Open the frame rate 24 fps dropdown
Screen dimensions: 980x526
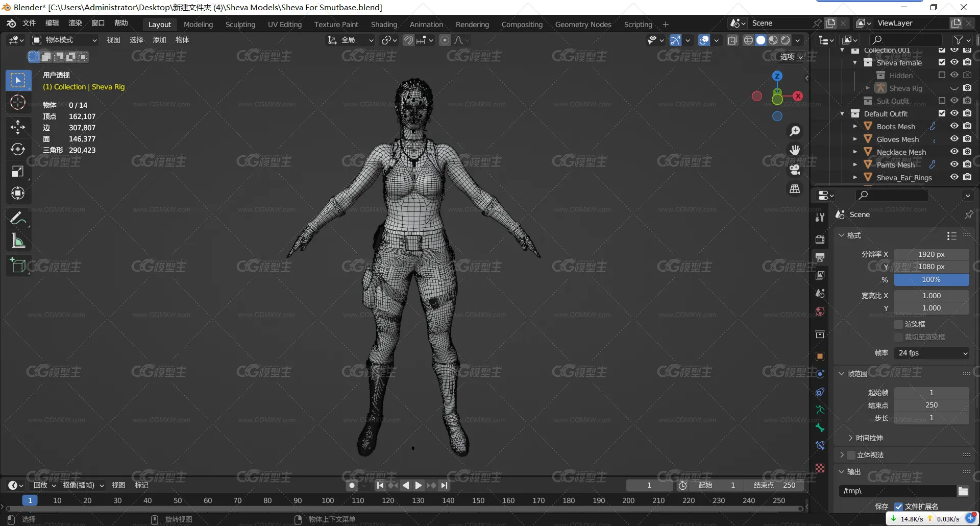(932, 353)
